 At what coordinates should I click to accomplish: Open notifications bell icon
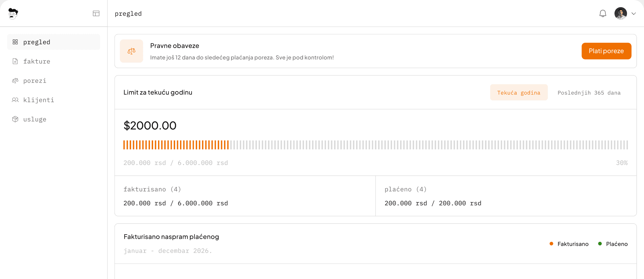(x=603, y=13)
